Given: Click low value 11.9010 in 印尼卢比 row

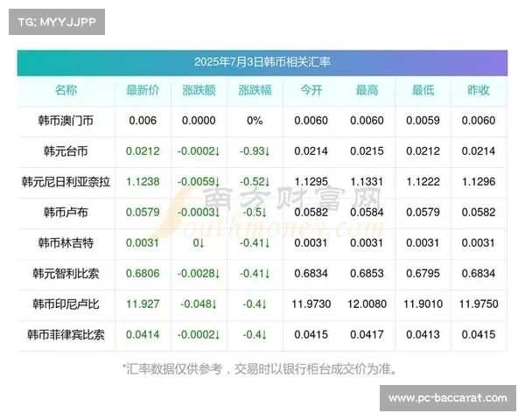Looking at the screenshot, I should pyautogui.click(x=423, y=304).
